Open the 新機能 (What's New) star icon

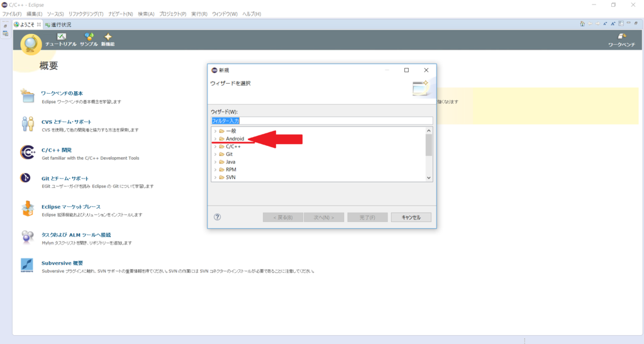point(108,36)
